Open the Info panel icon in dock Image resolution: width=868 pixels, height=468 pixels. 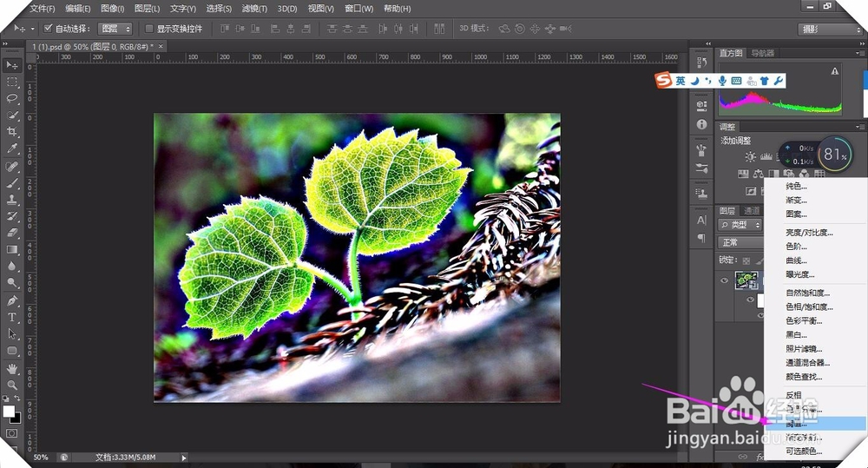[702, 125]
